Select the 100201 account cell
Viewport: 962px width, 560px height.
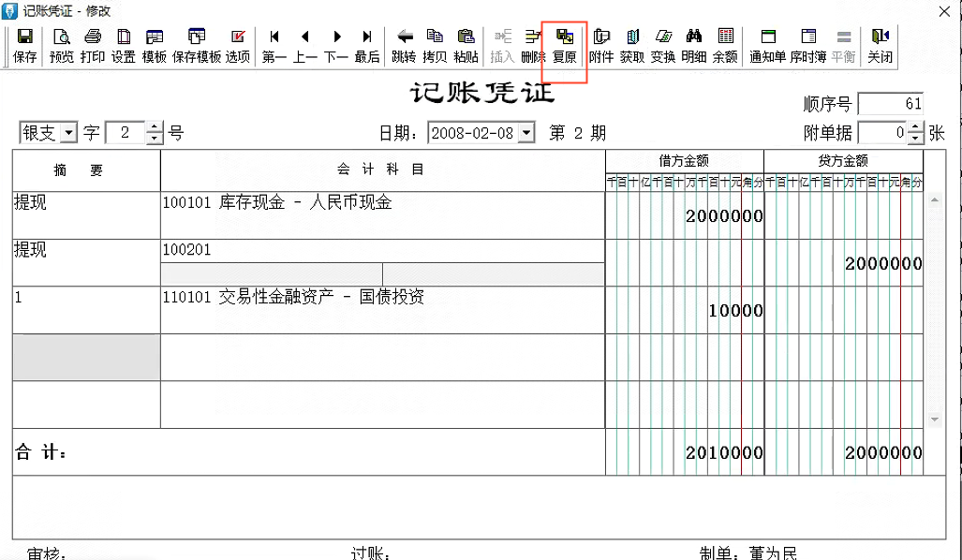tap(382, 250)
